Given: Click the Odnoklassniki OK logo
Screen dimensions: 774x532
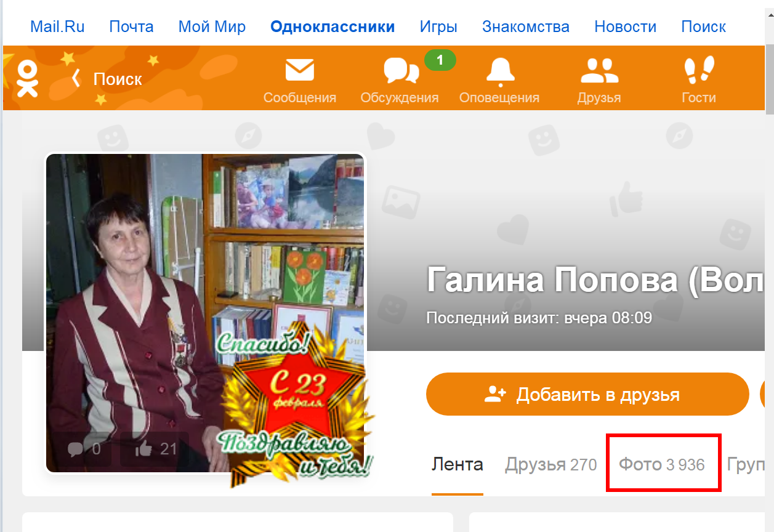Looking at the screenshot, I should (27, 78).
